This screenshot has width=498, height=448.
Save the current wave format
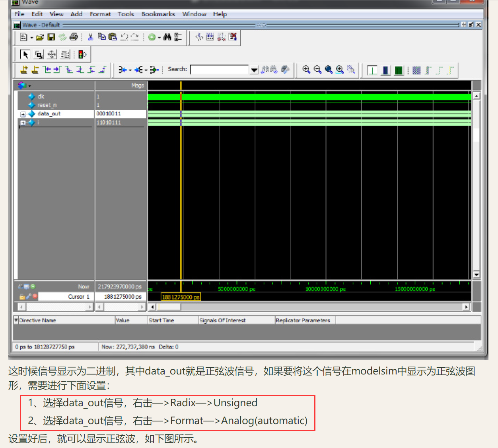51,37
